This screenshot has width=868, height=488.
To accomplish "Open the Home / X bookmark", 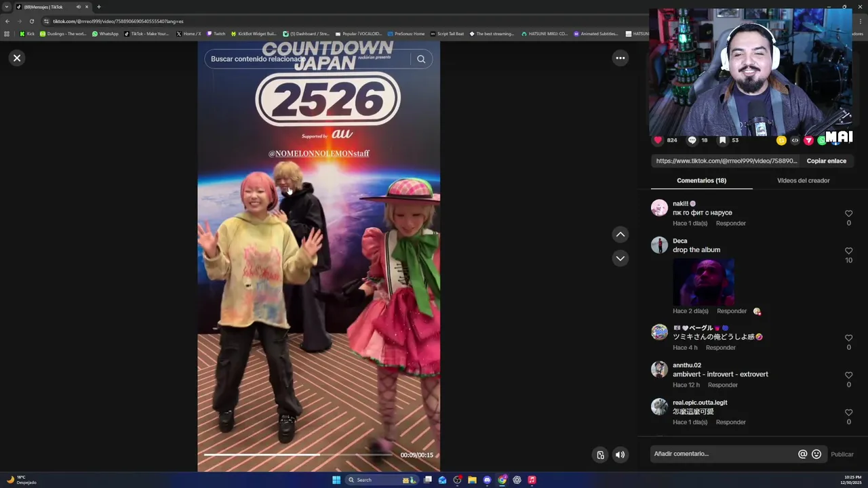I will [x=189, y=33].
